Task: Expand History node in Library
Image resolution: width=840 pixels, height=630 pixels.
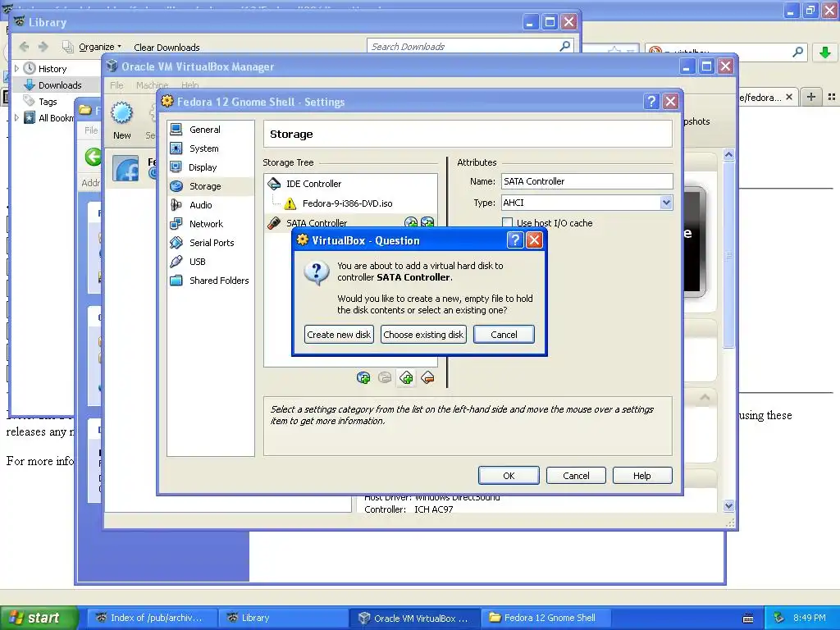Action: point(16,69)
